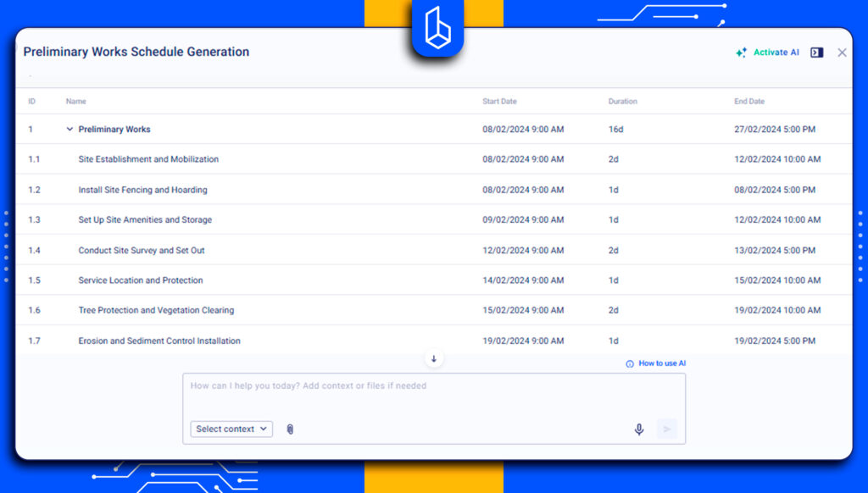Select Conduct Site Survey and Set Out

142,250
